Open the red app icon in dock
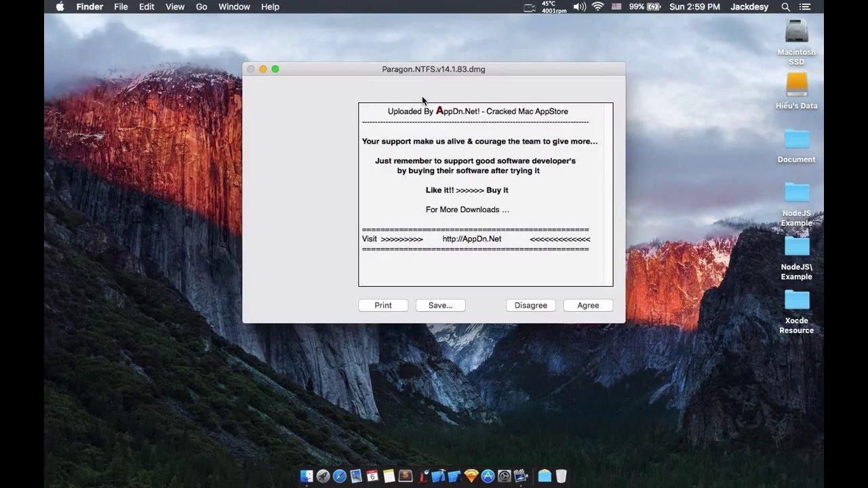 click(422, 476)
